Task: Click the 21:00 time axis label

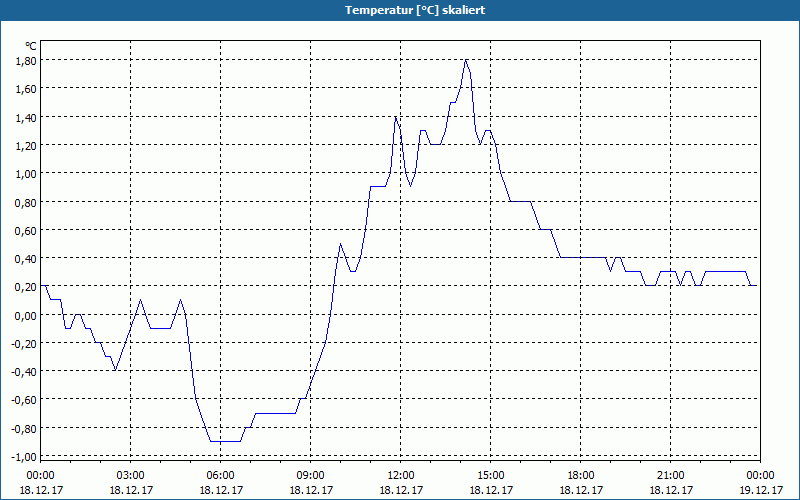Action: coord(670,476)
